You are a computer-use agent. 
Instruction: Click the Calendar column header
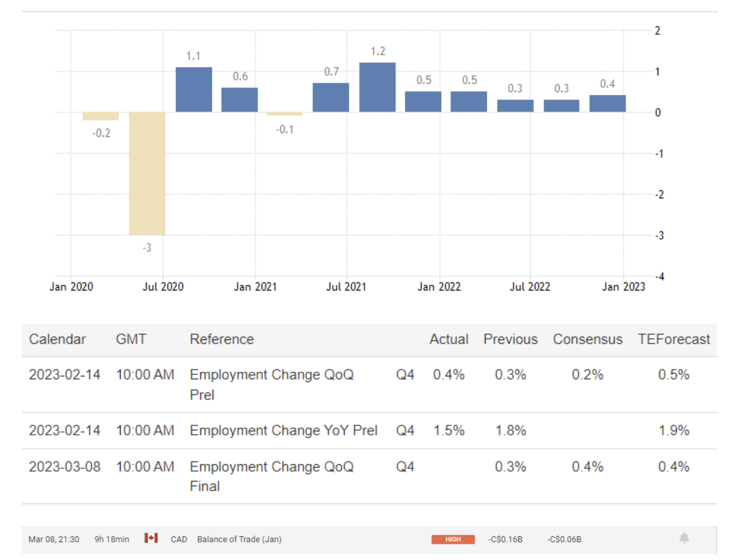(x=57, y=339)
